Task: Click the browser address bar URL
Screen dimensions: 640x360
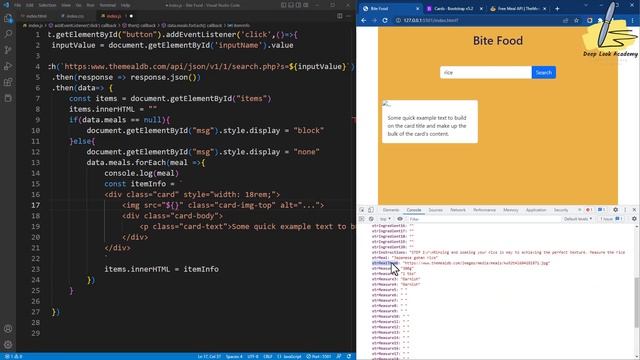Action: [431, 20]
